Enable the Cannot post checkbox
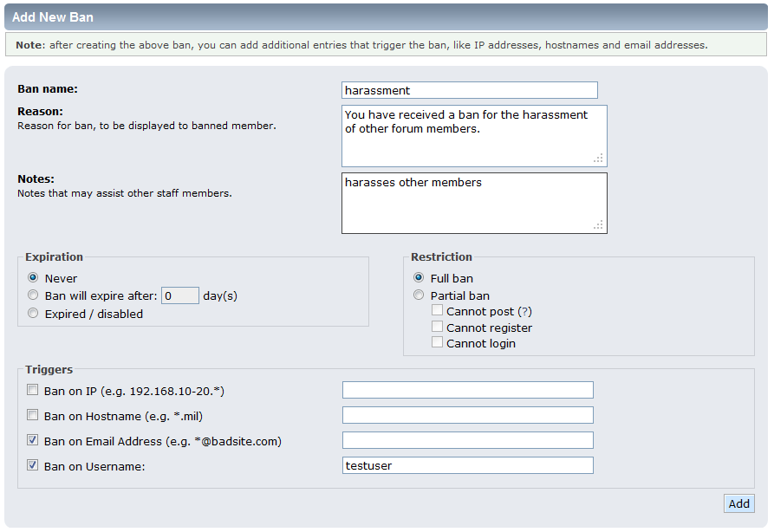774x532 pixels. coord(438,310)
